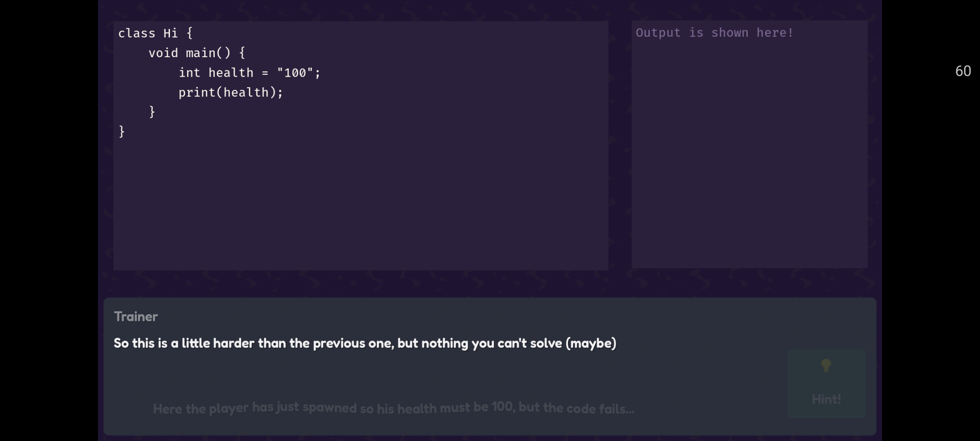Click the print(health); statement
The image size is (980, 441).
[x=230, y=93]
